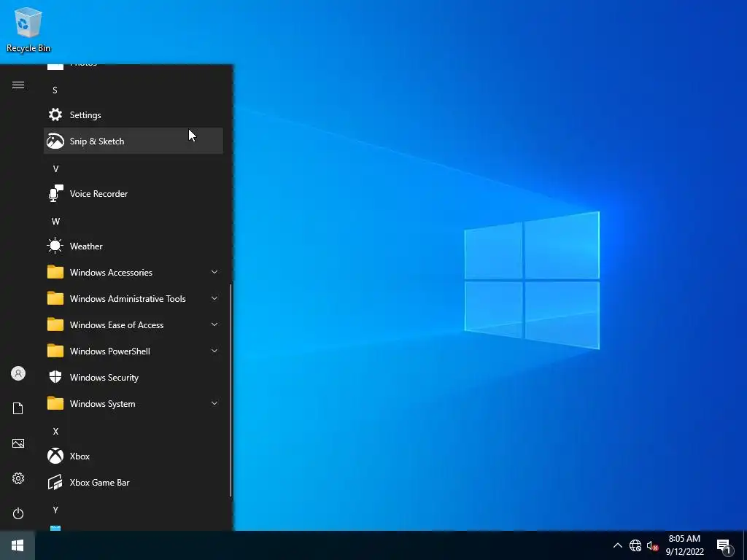Open Windows PowerShell folder label

110,351
